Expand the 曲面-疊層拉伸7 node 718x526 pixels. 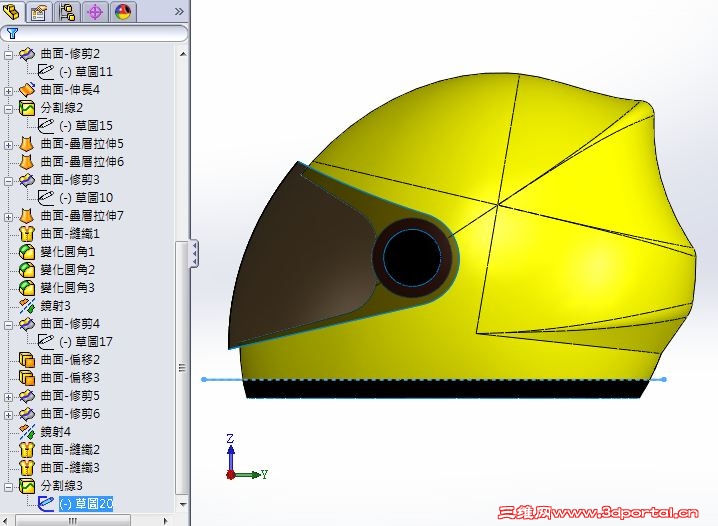pyautogui.click(x=8, y=217)
